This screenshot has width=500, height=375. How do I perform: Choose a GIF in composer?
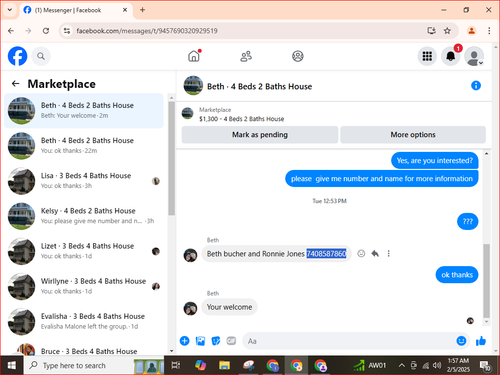click(x=231, y=341)
